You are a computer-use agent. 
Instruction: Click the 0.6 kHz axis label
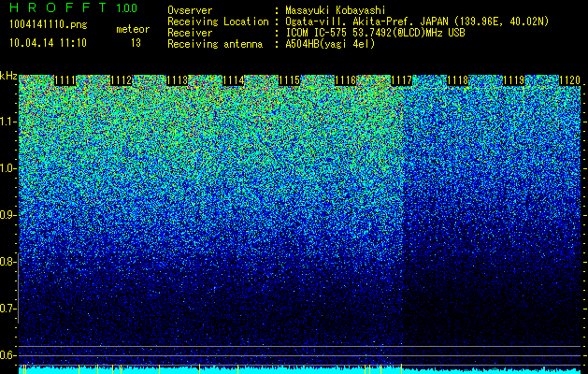coord(7,355)
